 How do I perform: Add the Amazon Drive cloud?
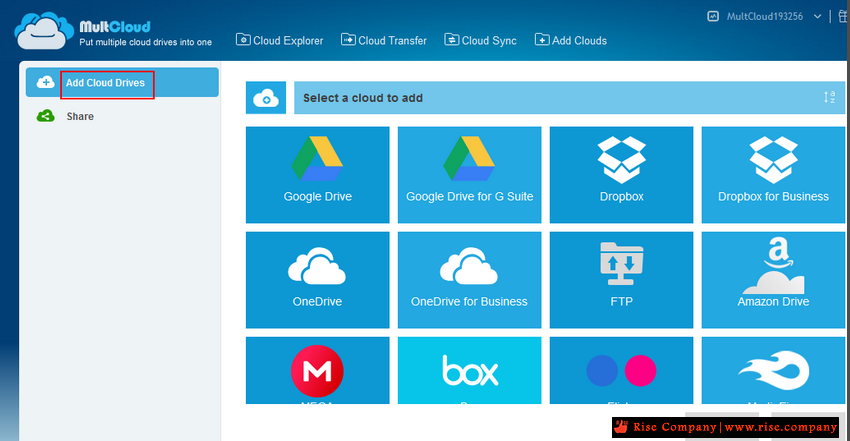click(773, 280)
